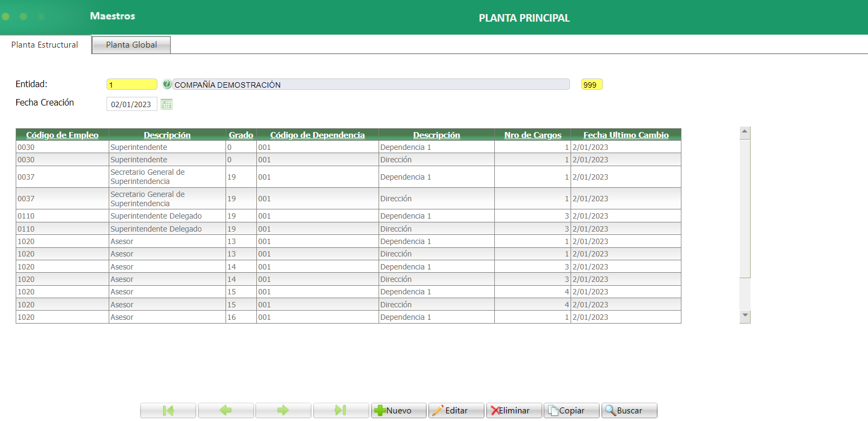Sort by Nro de Cargos column

click(x=533, y=135)
